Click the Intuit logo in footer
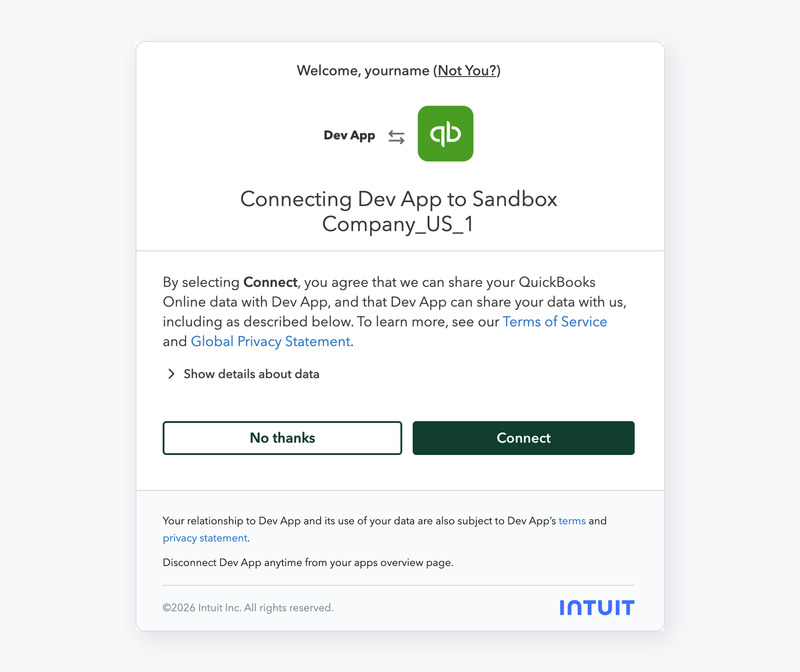Image resolution: width=800 pixels, height=672 pixels. (x=597, y=607)
